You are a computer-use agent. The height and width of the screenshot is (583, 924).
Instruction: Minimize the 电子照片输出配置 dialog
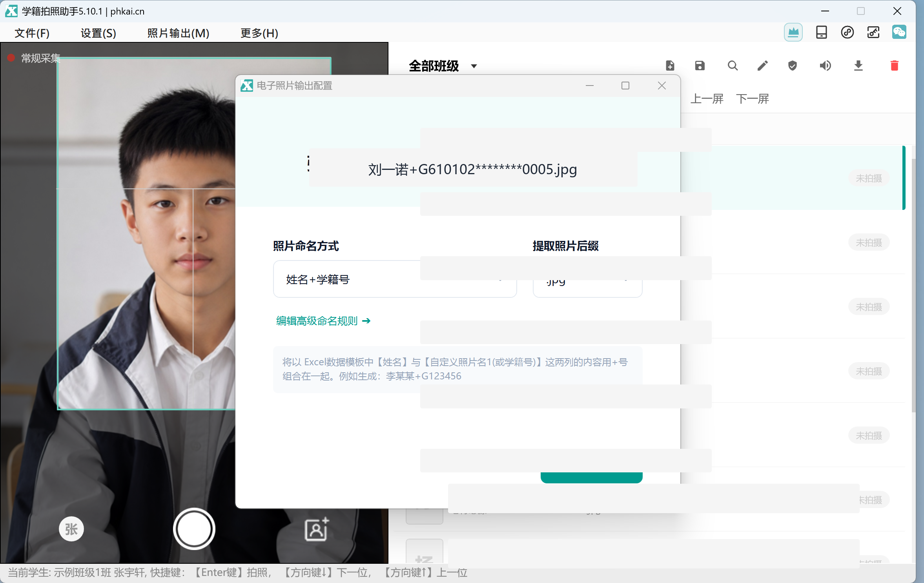[x=590, y=86]
